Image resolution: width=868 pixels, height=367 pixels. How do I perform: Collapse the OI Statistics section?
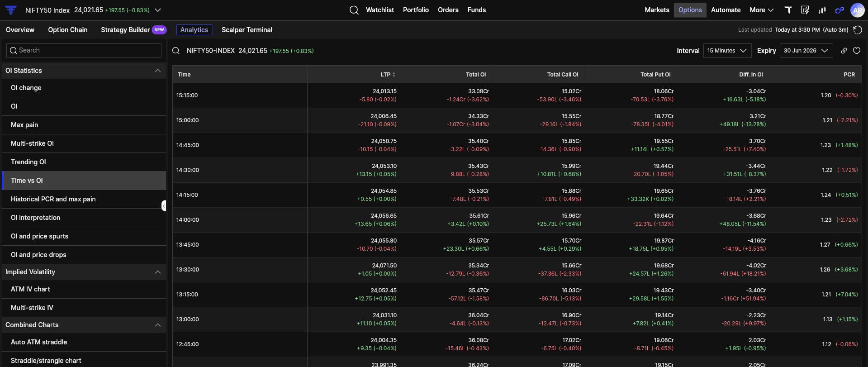point(157,71)
